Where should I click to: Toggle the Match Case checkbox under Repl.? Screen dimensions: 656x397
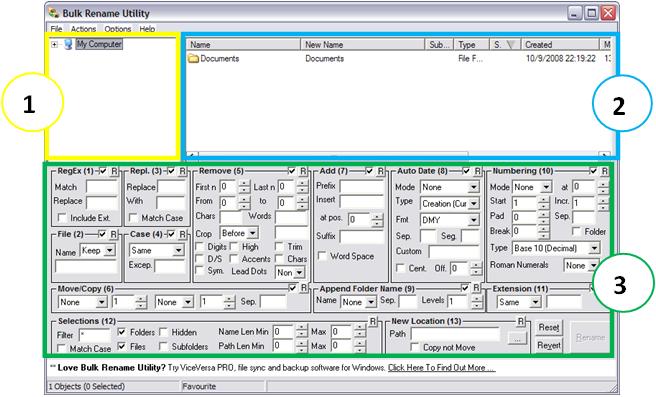[133, 218]
